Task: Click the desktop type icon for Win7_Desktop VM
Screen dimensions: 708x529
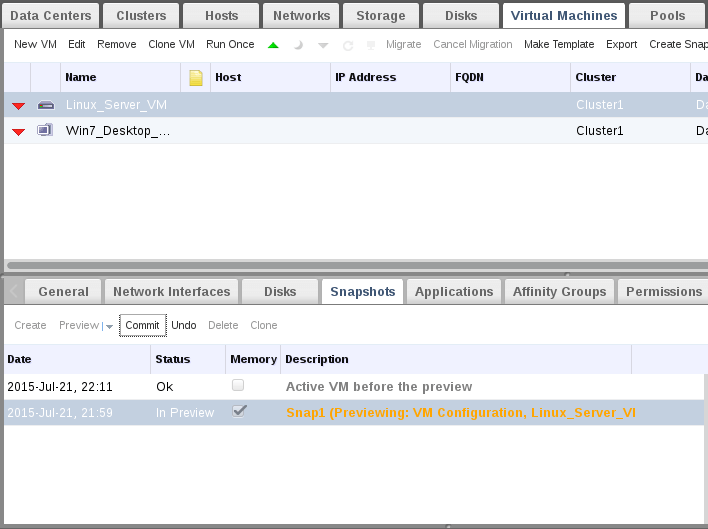Action: tap(45, 131)
